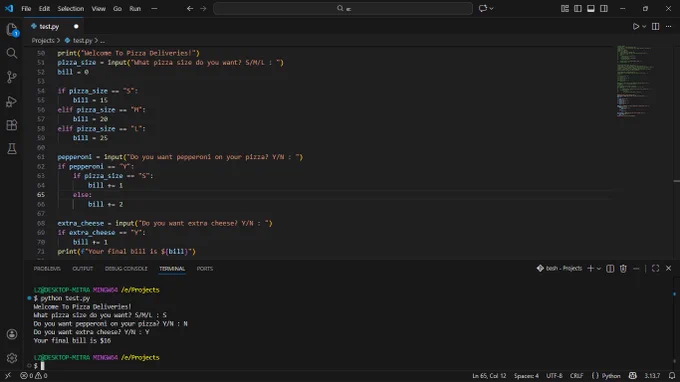Create a new terminal with plus icon
Image resolution: width=680 pixels, height=382 pixels.
(x=590, y=268)
